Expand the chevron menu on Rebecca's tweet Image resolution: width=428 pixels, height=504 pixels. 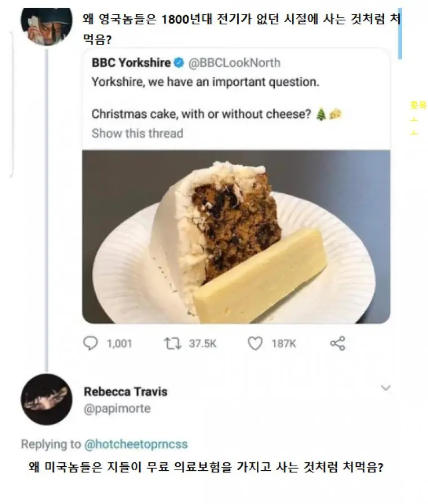(386, 388)
